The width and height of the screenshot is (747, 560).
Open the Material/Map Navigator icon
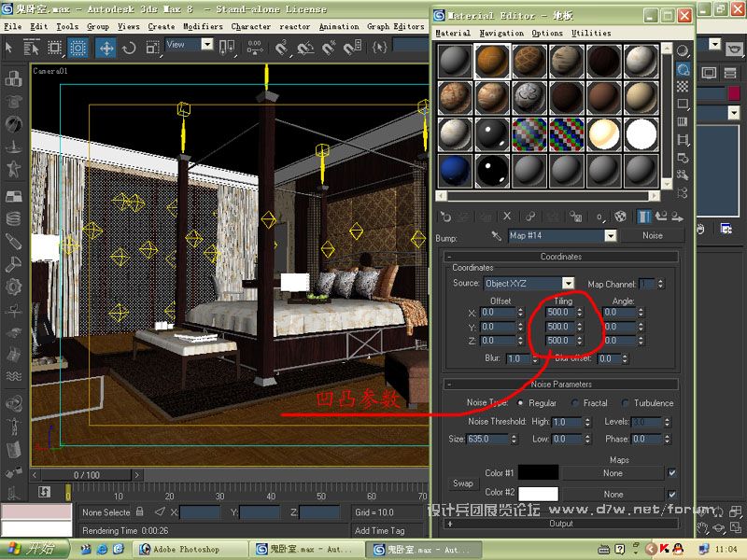pos(683,192)
